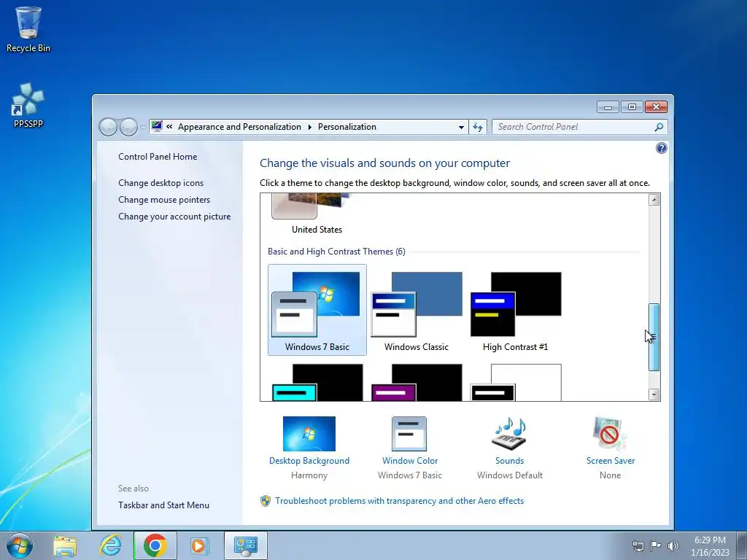
Task: Click the Desktop Background Harmony icon
Action: pos(309,434)
